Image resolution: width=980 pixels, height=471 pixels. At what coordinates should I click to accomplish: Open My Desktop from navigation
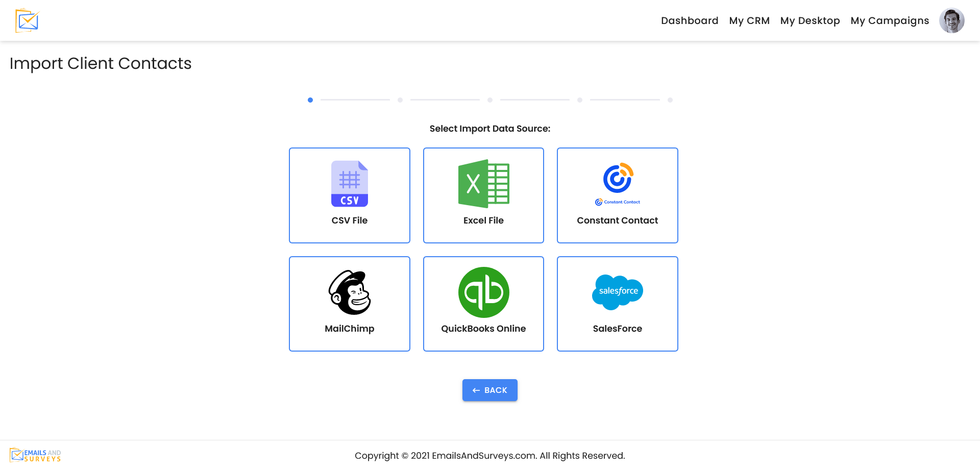tap(810, 20)
